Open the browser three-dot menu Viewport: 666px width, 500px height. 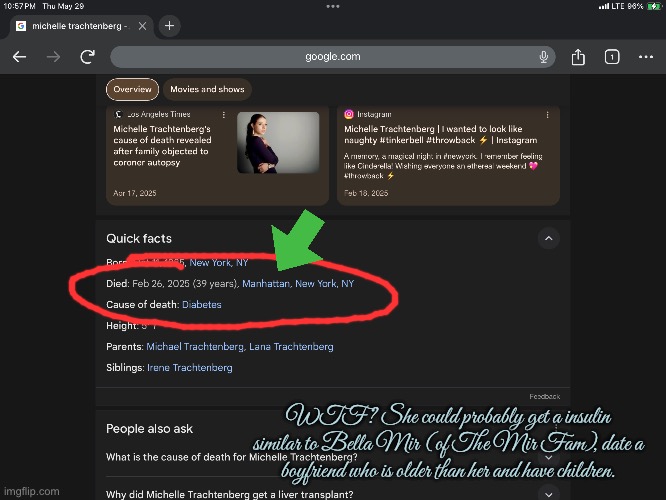click(x=646, y=56)
